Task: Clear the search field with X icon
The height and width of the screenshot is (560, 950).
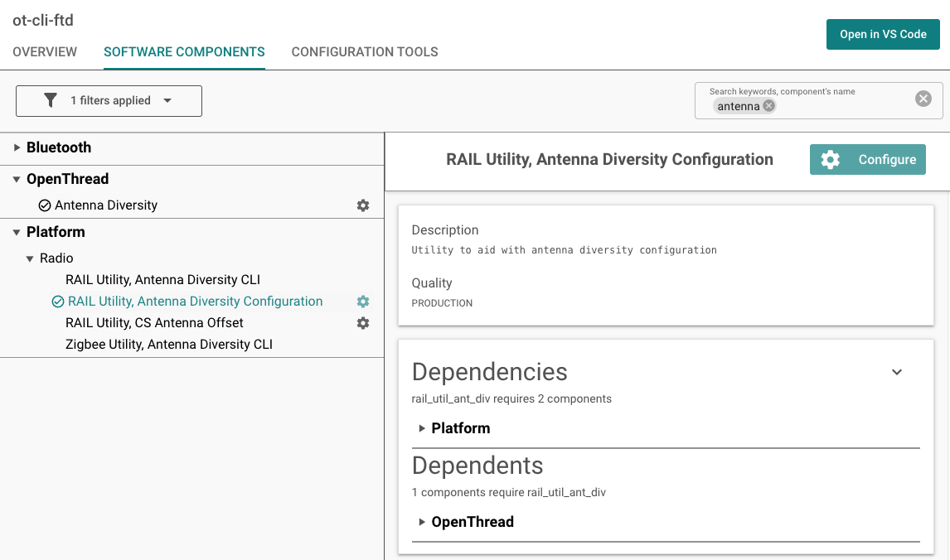Action: tap(923, 99)
